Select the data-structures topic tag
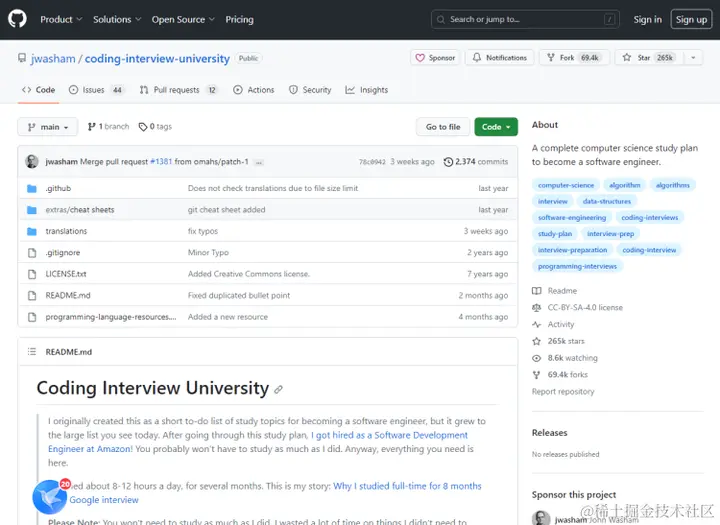Screen dimensions: 720x525 (x=607, y=201)
